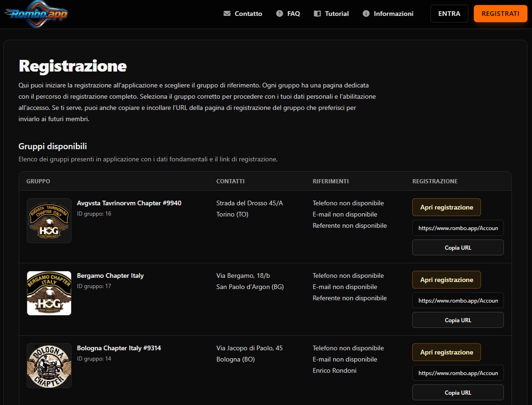Click Referente non disponibile in Bergamo row

coord(350,298)
